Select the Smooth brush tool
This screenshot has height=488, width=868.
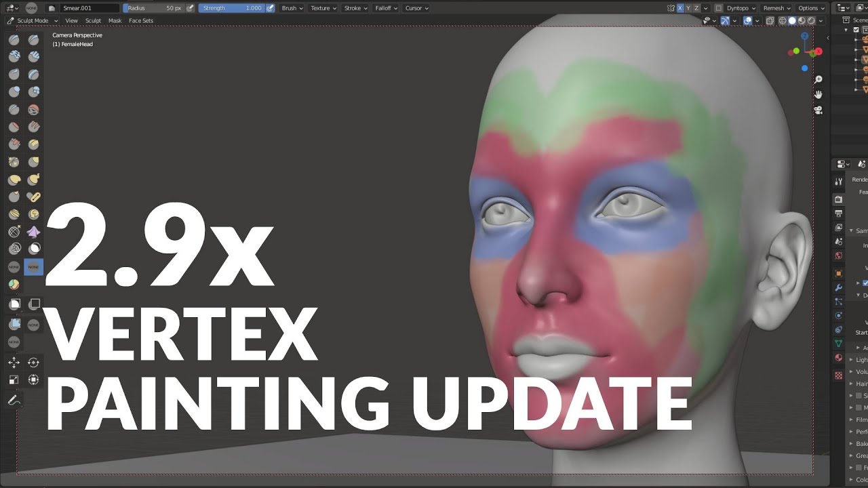[33, 110]
